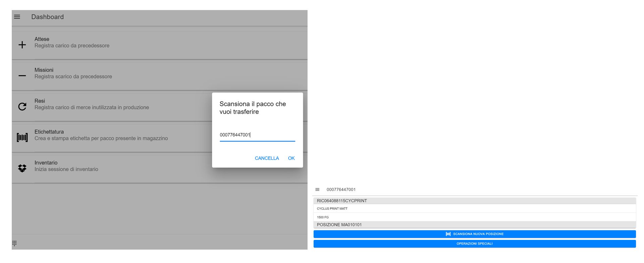Click the barcode icon in Scansiona Nuova Posizione

pyautogui.click(x=448, y=234)
